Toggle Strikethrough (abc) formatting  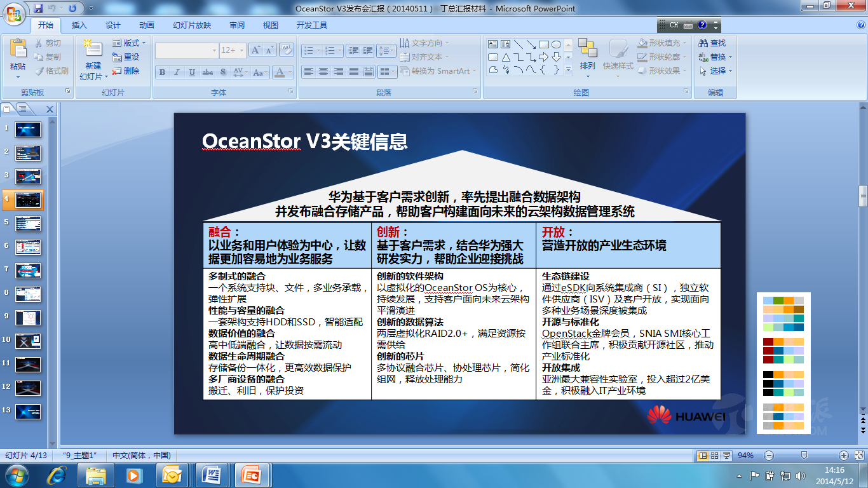point(208,72)
